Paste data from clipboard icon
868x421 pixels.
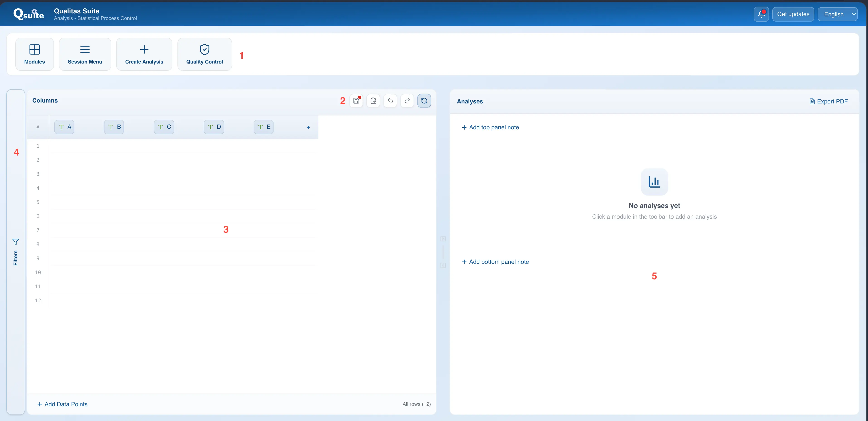[x=373, y=100]
